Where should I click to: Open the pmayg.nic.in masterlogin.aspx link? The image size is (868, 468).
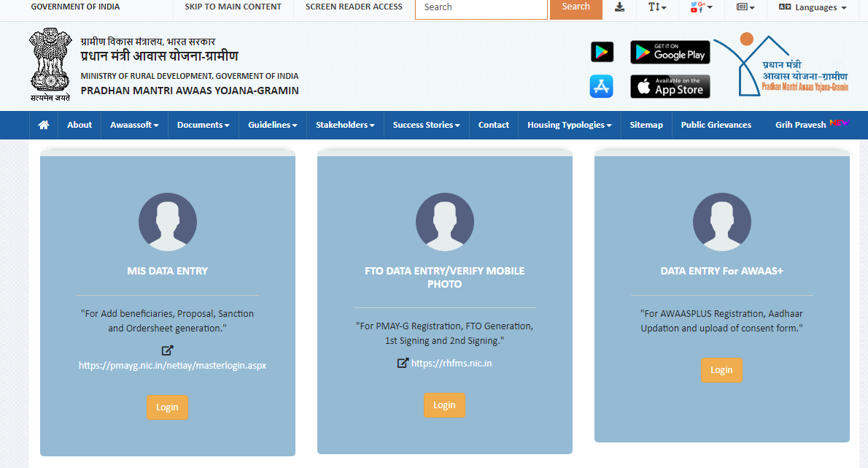[x=172, y=366]
